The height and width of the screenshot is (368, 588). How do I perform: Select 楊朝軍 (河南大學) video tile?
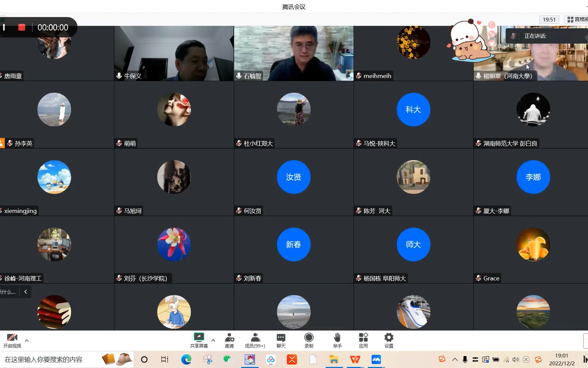click(x=530, y=53)
